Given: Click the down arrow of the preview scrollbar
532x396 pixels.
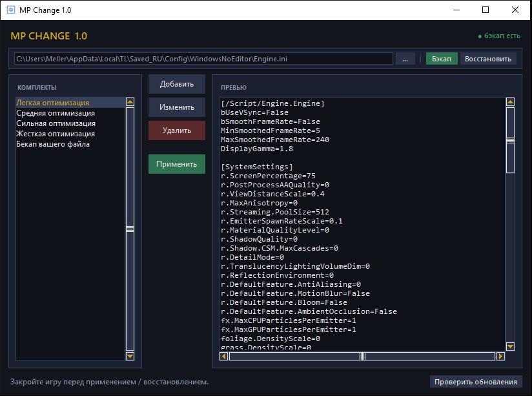Looking at the screenshot, I should click(x=510, y=346).
